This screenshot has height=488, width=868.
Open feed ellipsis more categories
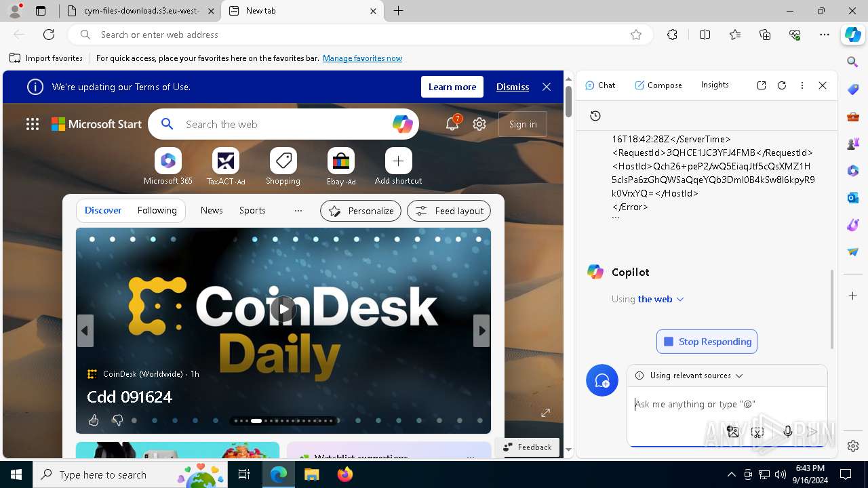point(298,211)
